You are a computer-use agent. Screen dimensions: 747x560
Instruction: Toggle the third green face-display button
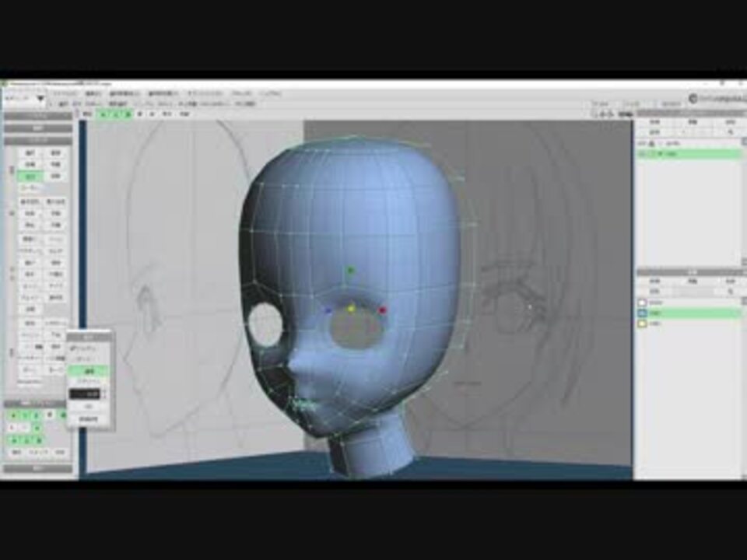pos(128,114)
